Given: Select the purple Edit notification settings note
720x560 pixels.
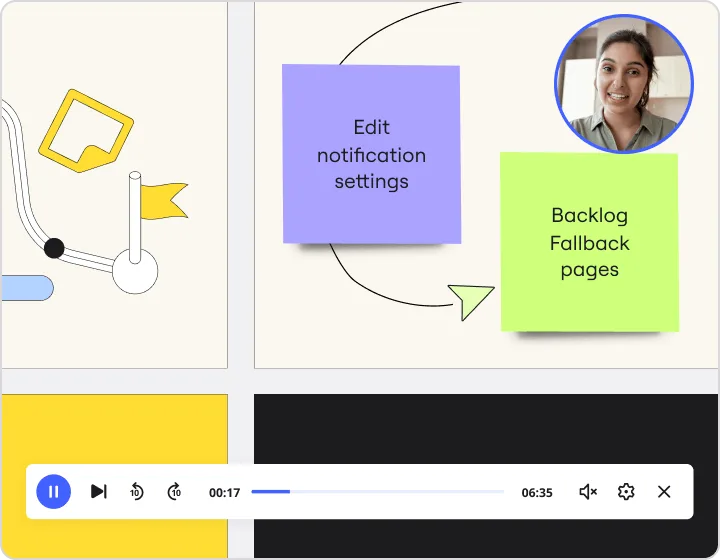Looking at the screenshot, I should tap(371, 154).
